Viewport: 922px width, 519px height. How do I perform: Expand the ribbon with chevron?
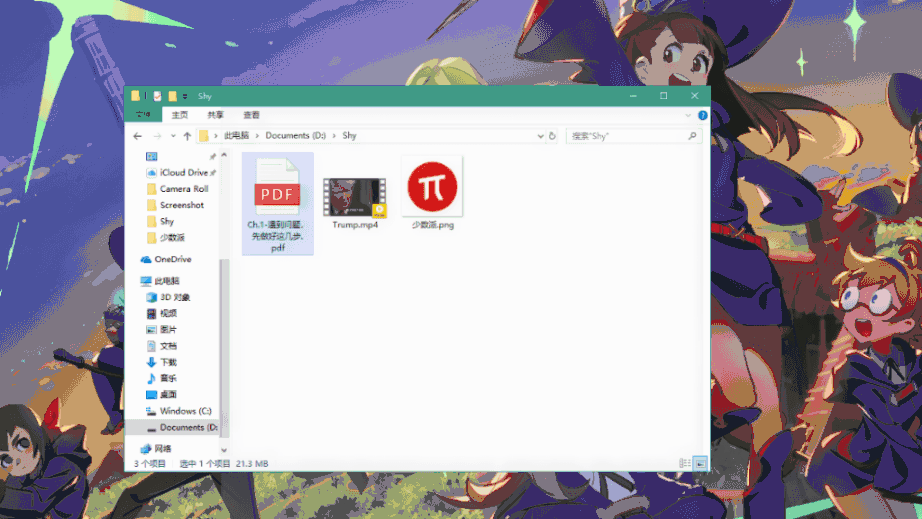pos(689,115)
